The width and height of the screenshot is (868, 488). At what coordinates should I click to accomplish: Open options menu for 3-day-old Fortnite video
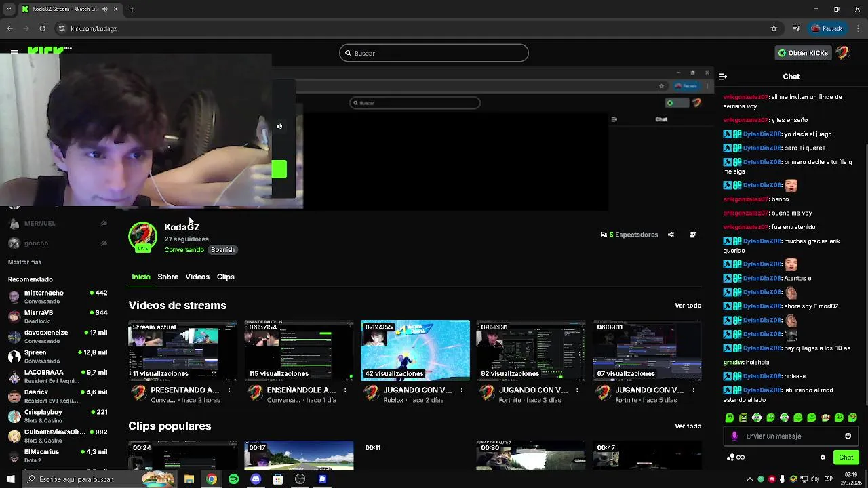pos(578,390)
